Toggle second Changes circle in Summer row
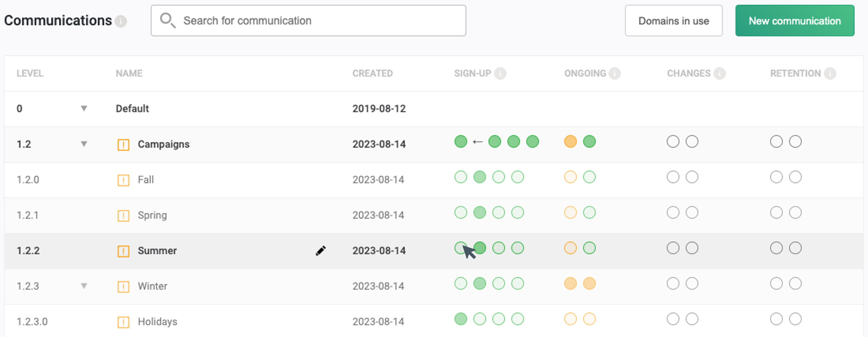Screen dimensions: 868x337 coord(692,248)
